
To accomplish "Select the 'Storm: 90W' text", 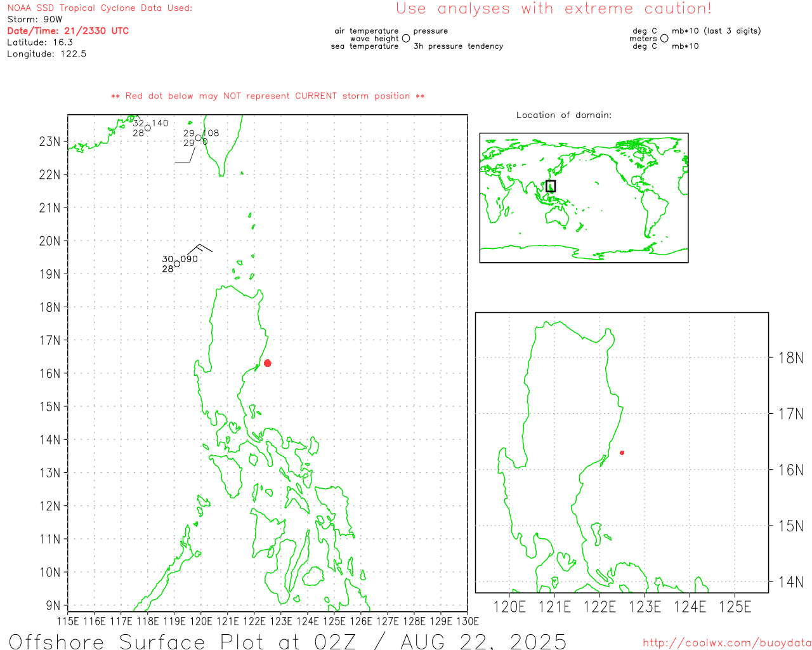I will tap(35, 20).
